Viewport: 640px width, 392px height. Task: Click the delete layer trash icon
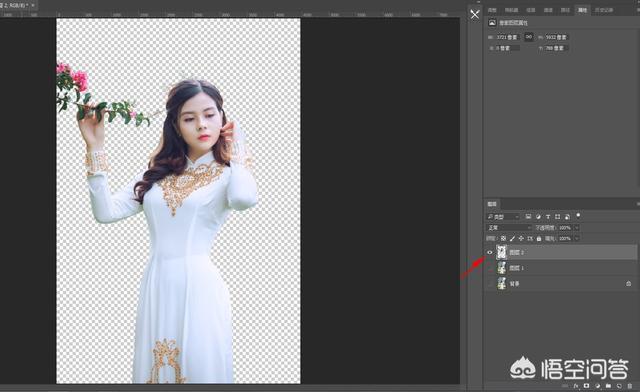tap(630, 385)
